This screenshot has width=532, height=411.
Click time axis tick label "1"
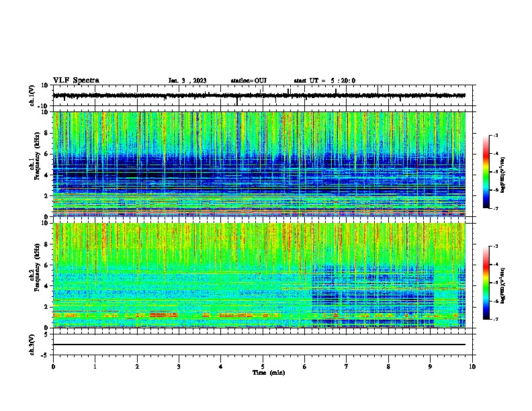tap(95, 367)
